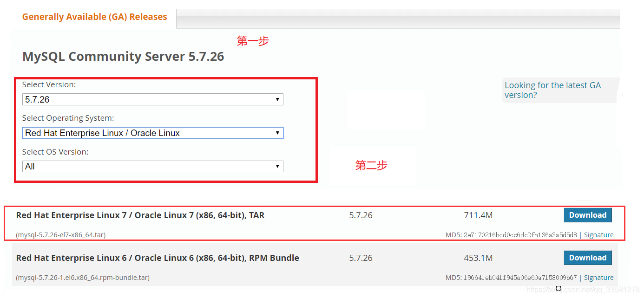The image size is (644, 298).
Task: Click the 'Select Version:' label
Action: pyautogui.click(x=49, y=85)
